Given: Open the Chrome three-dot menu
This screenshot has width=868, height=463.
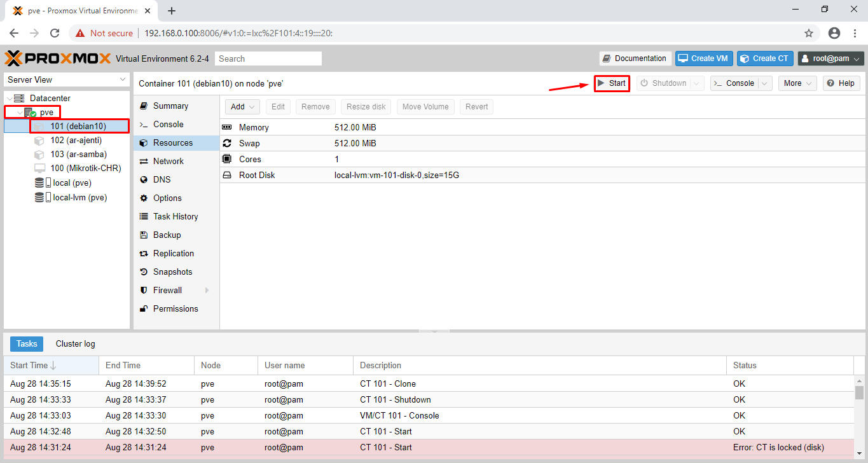Looking at the screenshot, I should (854, 33).
